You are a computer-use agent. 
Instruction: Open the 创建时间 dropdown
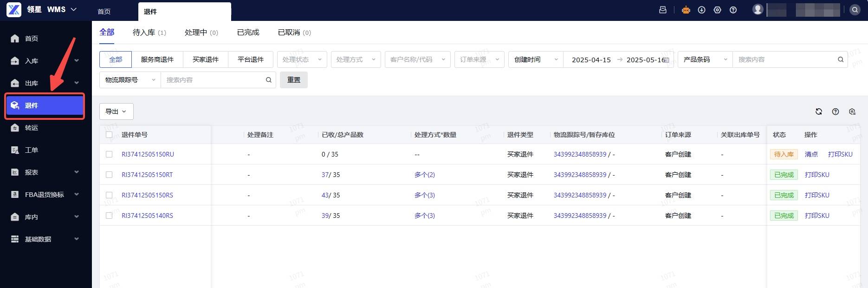pyautogui.click(x=536, y=59)
